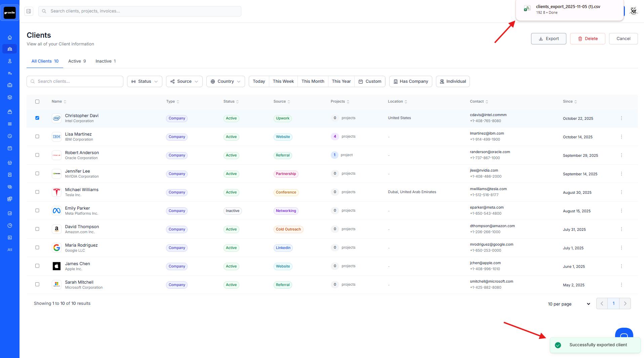The image size is (644, 358).
Task: Click the Export button
Action: point(548,39)
